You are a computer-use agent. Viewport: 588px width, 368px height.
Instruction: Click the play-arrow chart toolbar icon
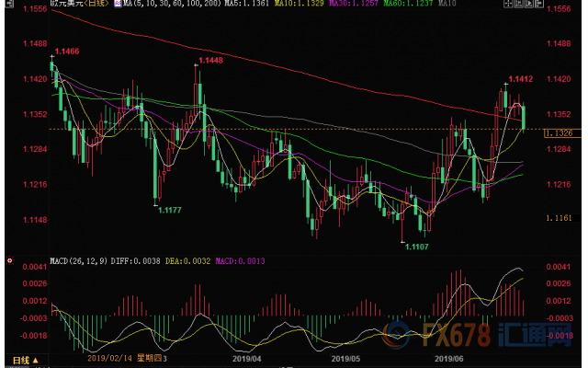point(529,4)
